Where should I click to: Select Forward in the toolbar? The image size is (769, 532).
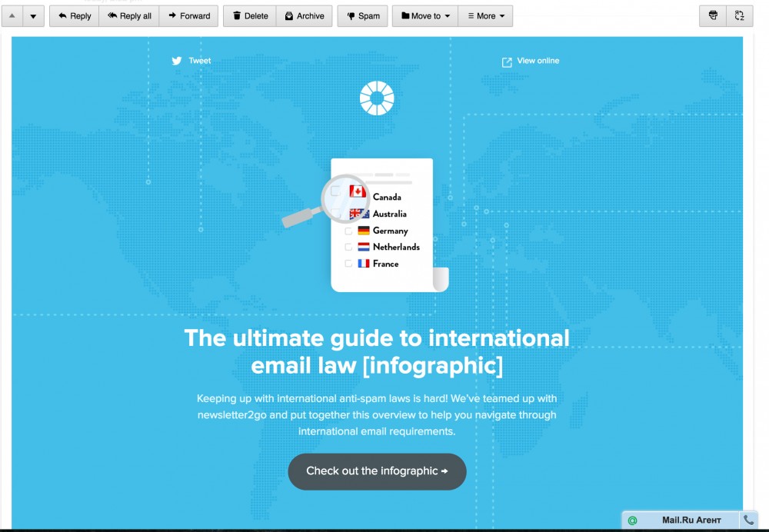coord(188,15)
